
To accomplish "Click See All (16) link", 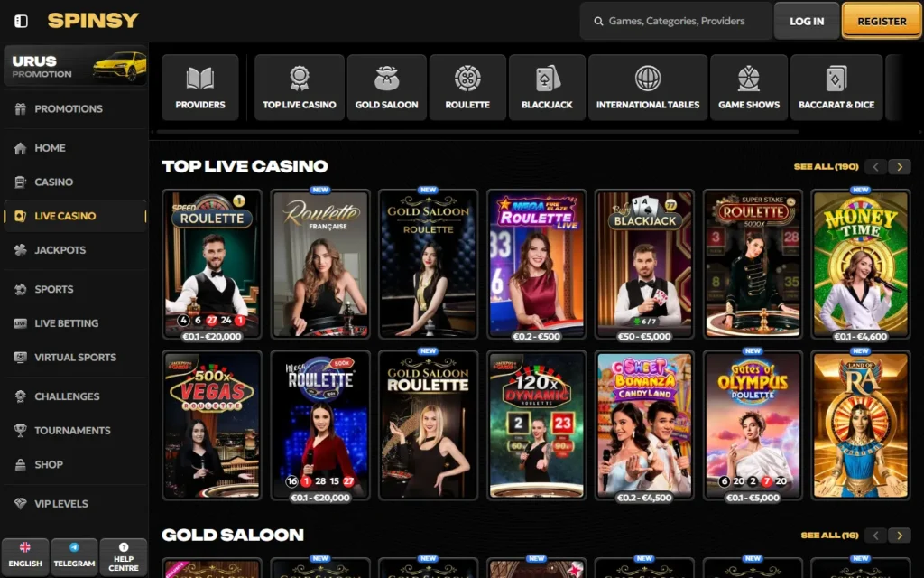I will click(x=830, y=536).
